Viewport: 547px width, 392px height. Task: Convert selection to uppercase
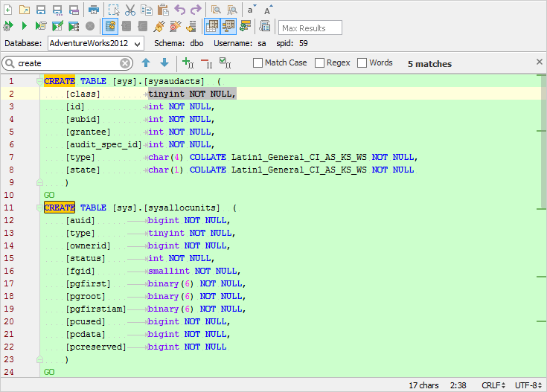pos(268,10)
